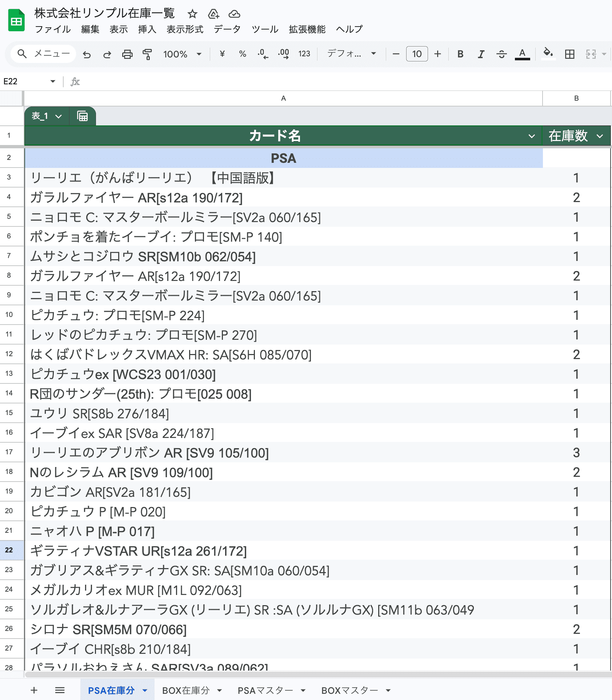Open the ツール menu
The height and width of the screenshot is (700, 612).
point(265,29)
